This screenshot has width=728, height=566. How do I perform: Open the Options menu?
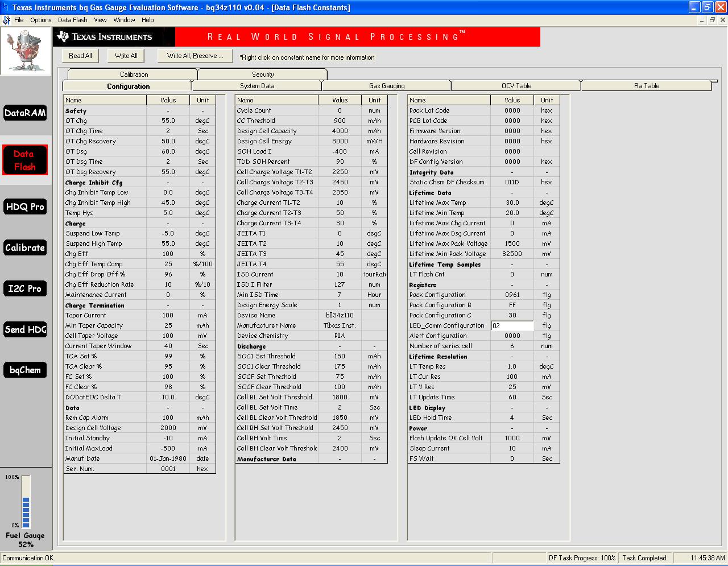(41, 20)
